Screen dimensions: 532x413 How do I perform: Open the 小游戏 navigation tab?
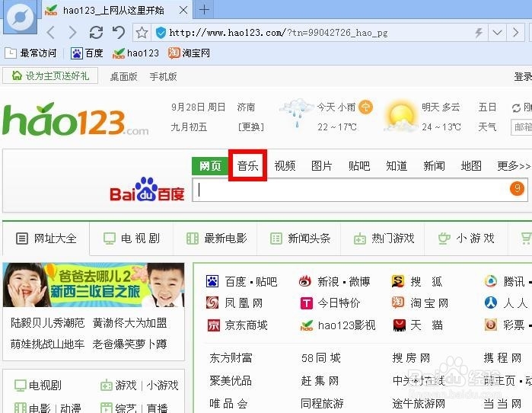(x=467, y=239)
